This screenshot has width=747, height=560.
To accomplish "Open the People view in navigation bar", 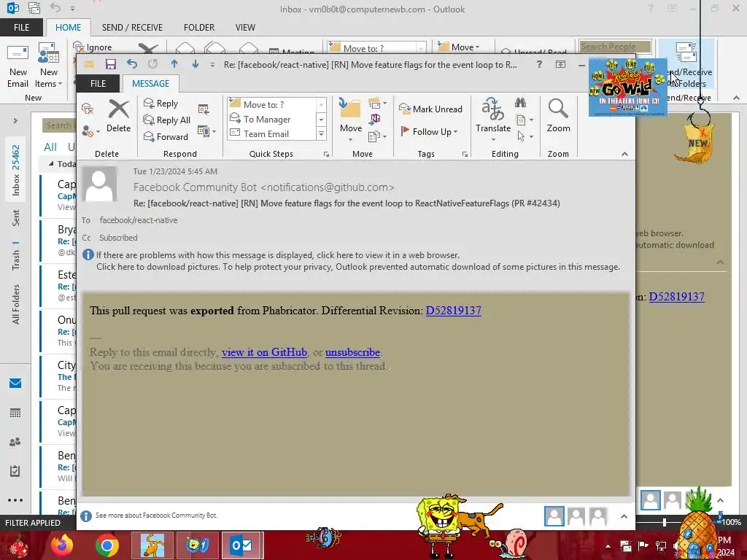I will [x=15, y=442].
